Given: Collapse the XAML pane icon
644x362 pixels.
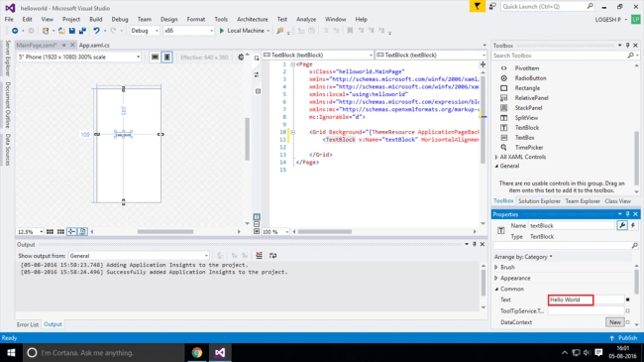Looking at the screenshot, I should pyautogui.click(x=257, y=232).
